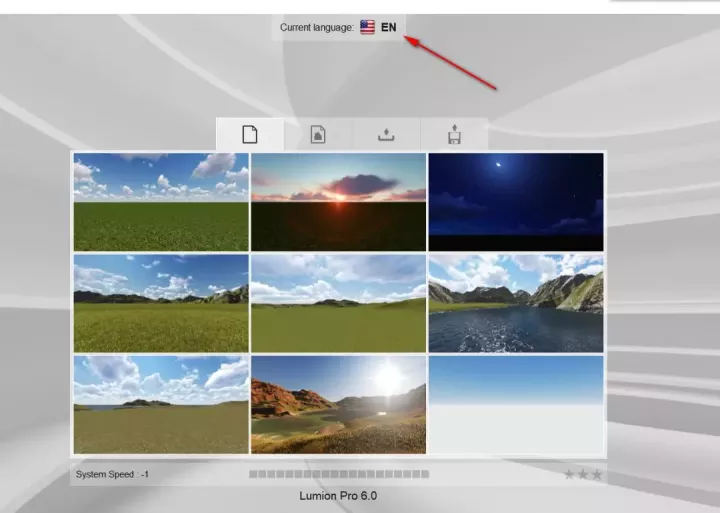Switch to the Load scene tab
720x513 pixels.
[x=386, y=135]
